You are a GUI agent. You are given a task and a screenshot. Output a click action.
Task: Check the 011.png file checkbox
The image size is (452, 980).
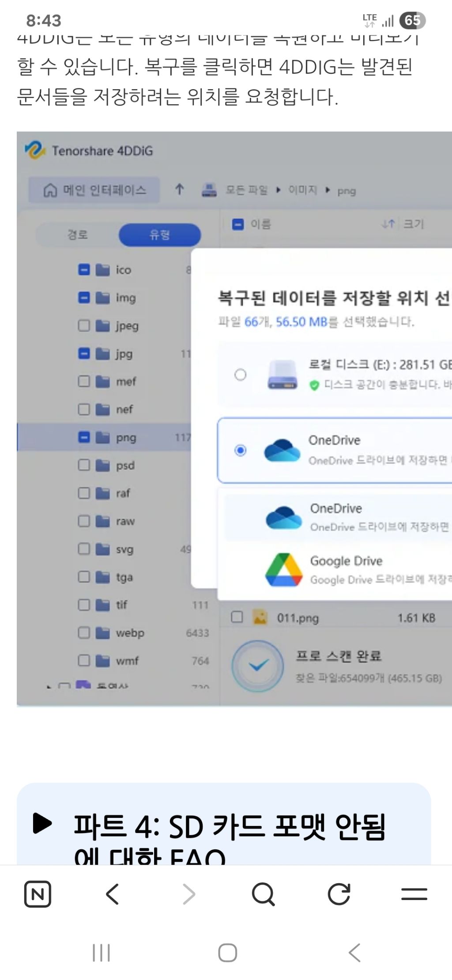pyautogui.click(x=237, y=617)
